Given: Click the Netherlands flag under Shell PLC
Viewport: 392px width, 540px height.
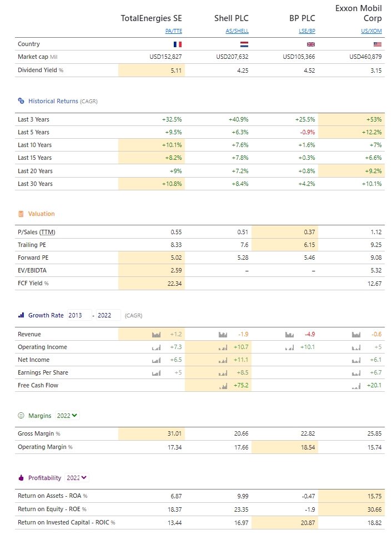Looking at the screenshot, I should pos(244,44).
